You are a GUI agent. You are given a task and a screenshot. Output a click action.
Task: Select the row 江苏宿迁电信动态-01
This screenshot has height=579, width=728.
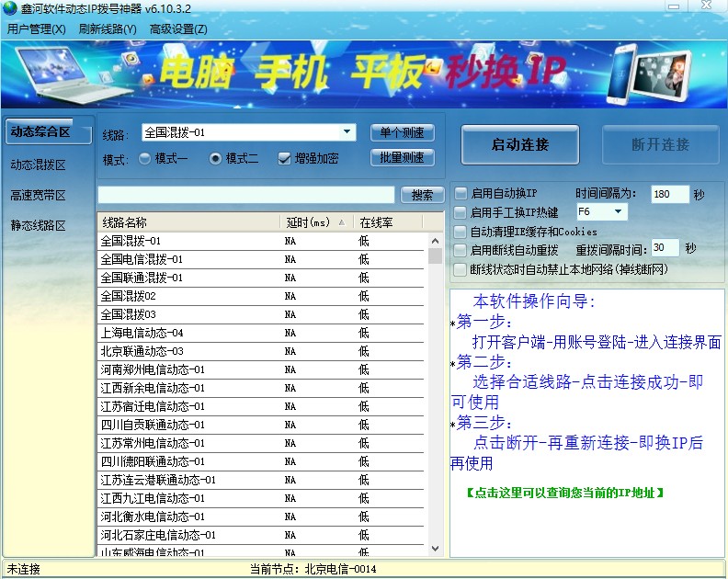(x=261, y=406)
